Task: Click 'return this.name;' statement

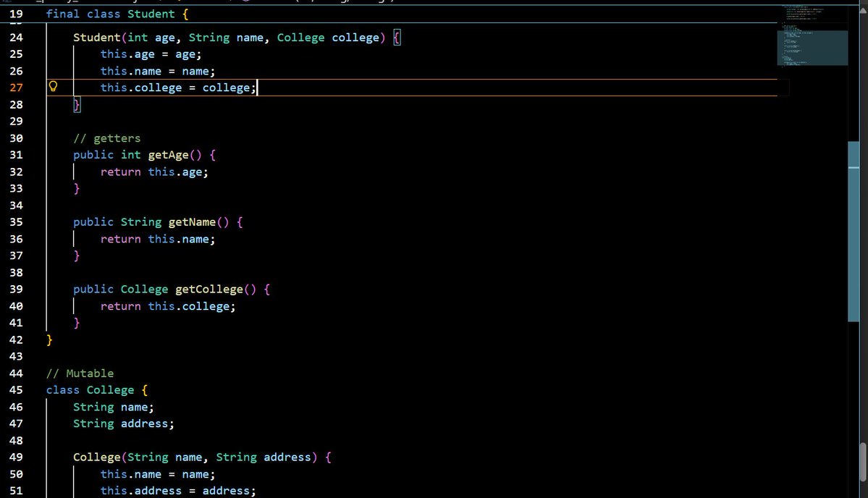Action: tap(157, 239)
